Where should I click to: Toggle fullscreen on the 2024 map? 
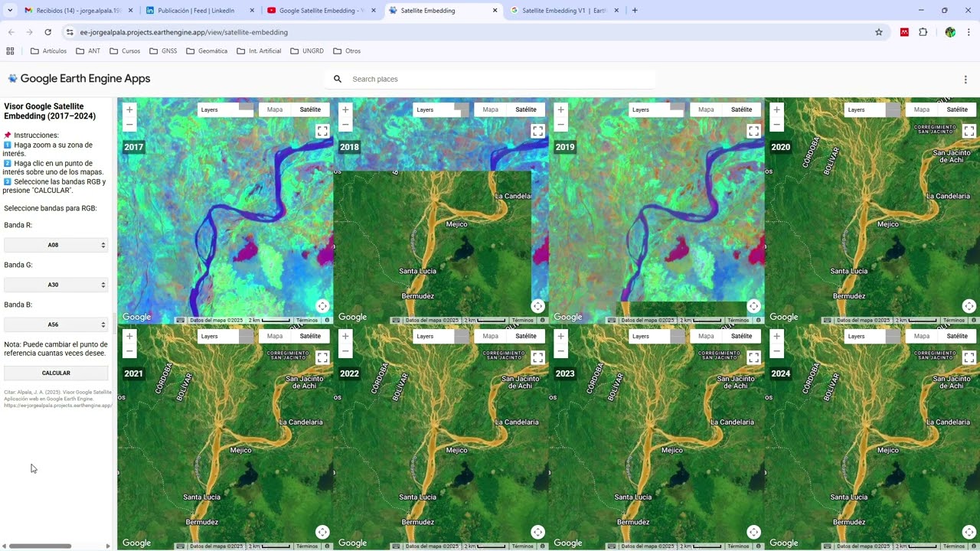click(x=969, y=357)
